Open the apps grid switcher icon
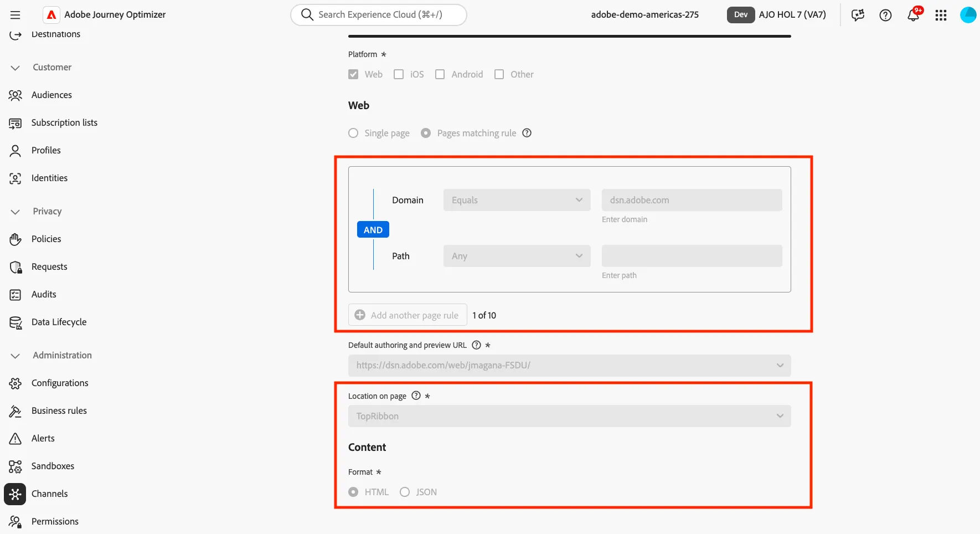980x534 pixels. [941, 15]
